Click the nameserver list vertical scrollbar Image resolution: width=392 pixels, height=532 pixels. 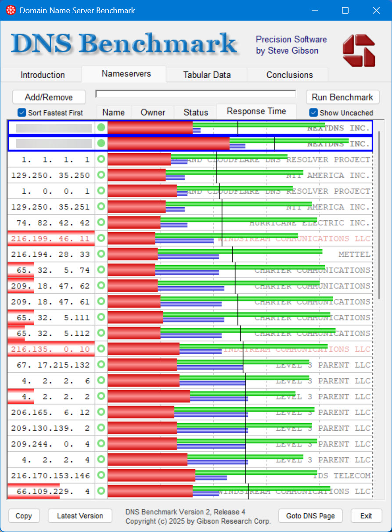(x=378, y=215)
